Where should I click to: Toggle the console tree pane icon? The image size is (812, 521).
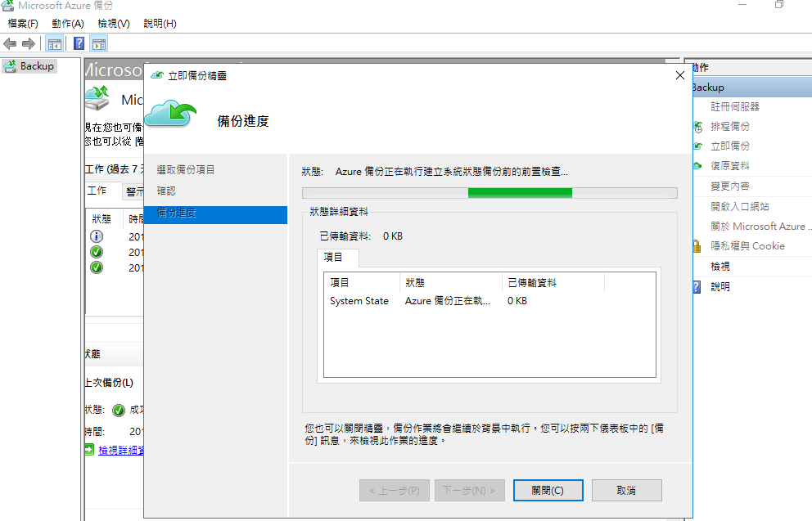pos(54,44)
